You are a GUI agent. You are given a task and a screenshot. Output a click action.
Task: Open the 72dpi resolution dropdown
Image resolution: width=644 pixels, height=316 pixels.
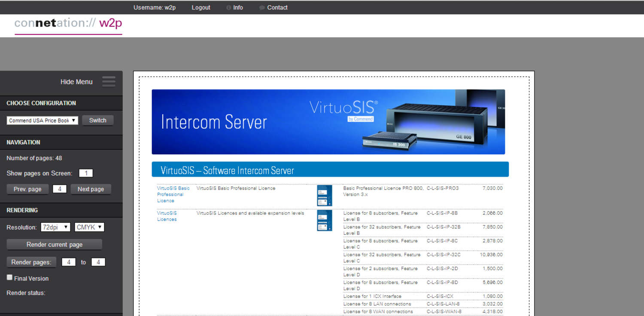(55, 227)
